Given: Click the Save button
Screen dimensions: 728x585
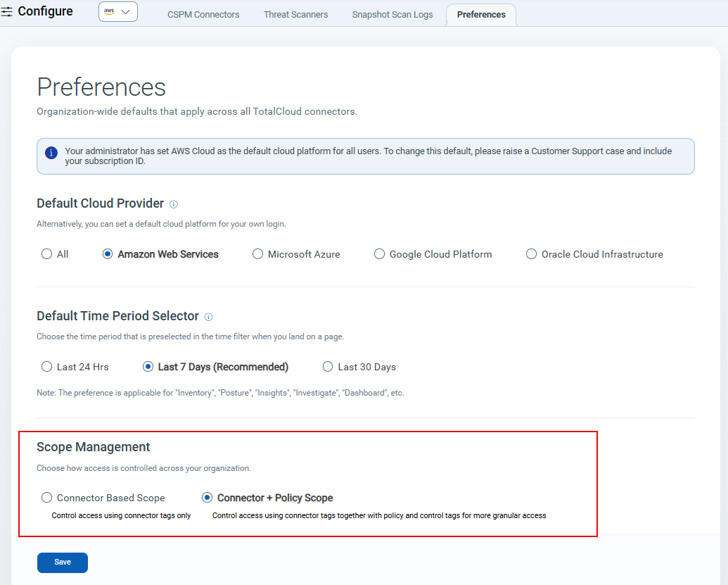Looking at the screenshot, I should 63,562.
